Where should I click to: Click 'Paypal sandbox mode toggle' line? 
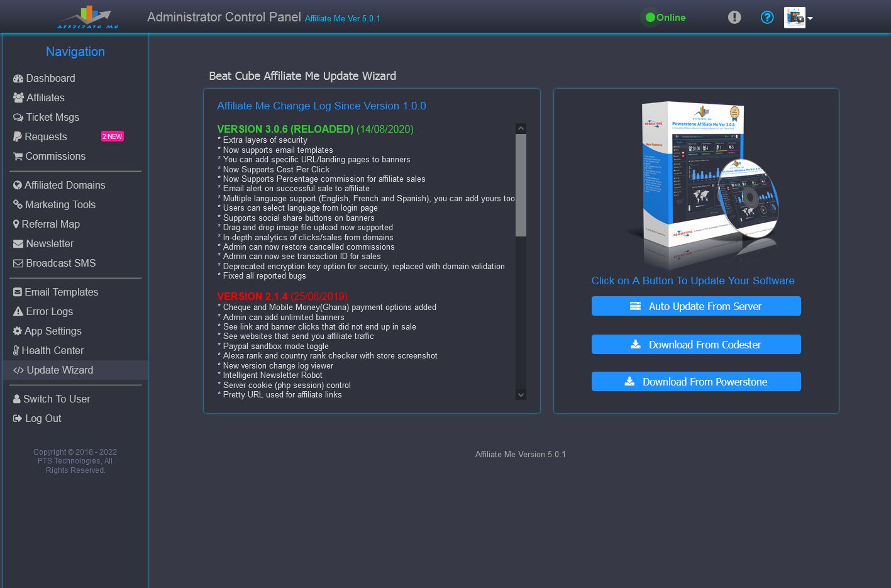pos(273,347)
